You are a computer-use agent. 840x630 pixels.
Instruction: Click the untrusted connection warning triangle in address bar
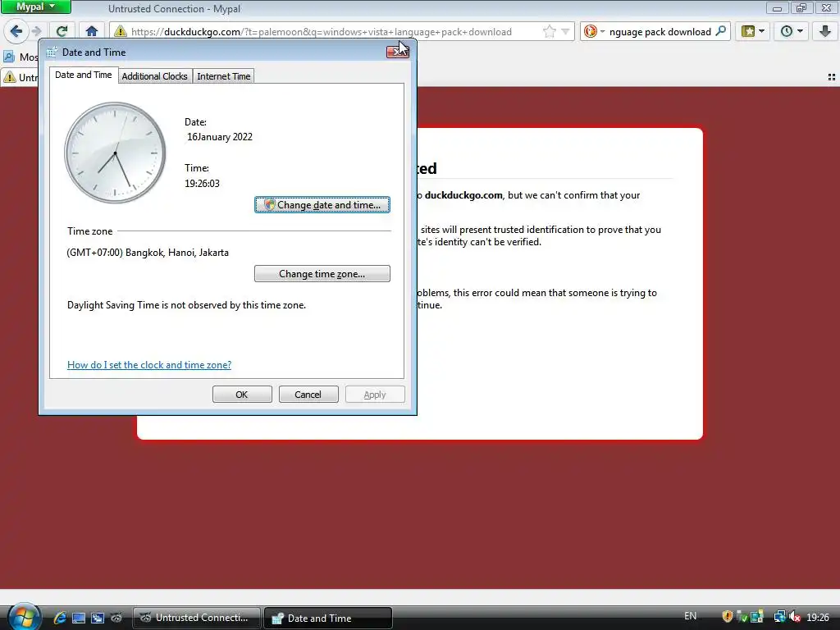click(x=121, y=32)
